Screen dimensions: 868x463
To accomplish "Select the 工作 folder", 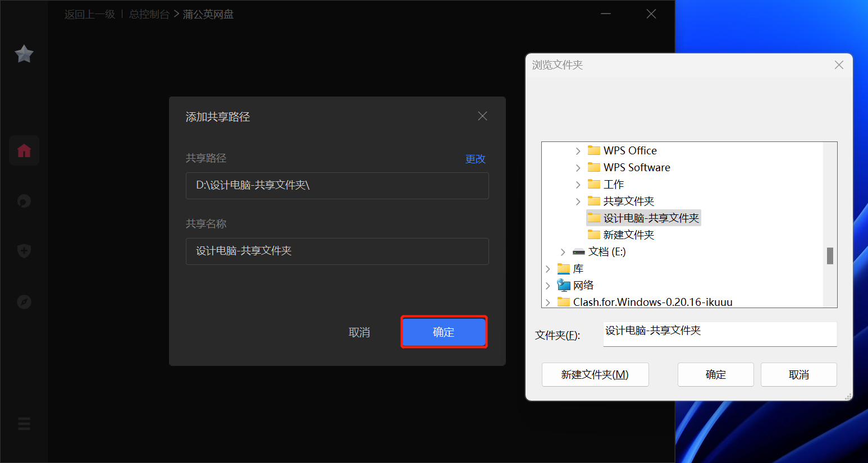I will point(606,184).
